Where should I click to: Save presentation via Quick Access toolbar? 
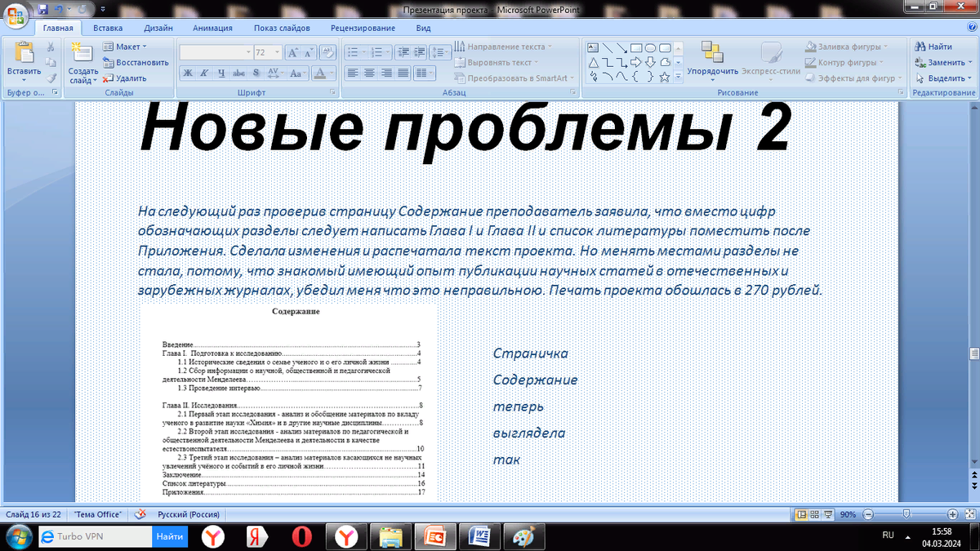(43, 10)
